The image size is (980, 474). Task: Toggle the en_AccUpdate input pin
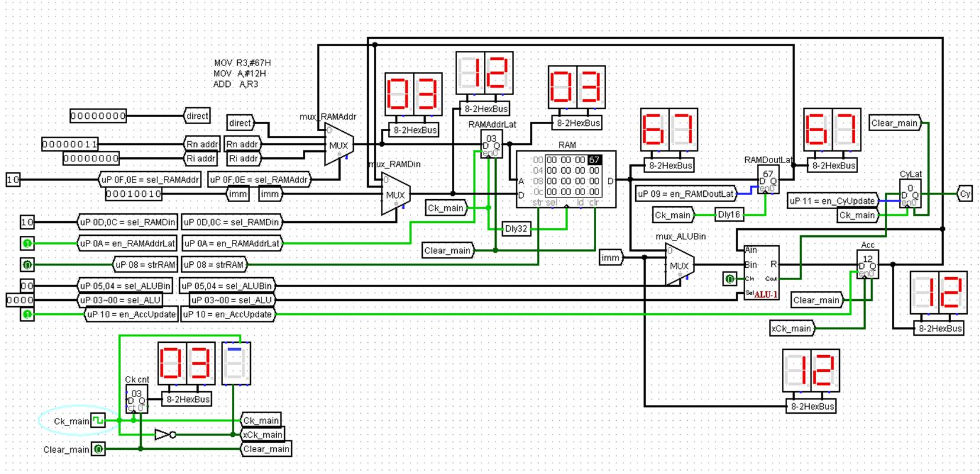coord(27,314)
